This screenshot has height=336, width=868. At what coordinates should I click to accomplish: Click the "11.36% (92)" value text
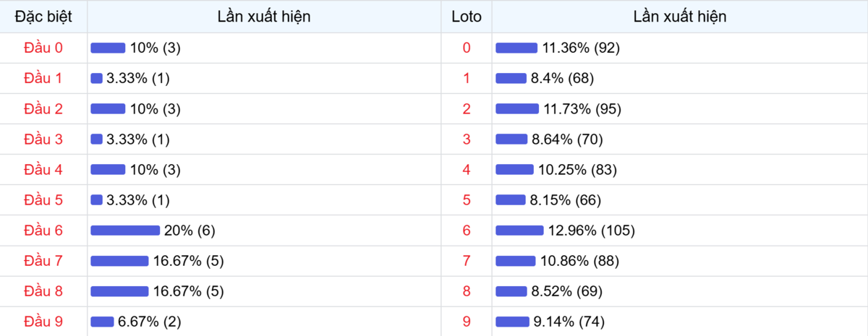click(x=582, y=48)
